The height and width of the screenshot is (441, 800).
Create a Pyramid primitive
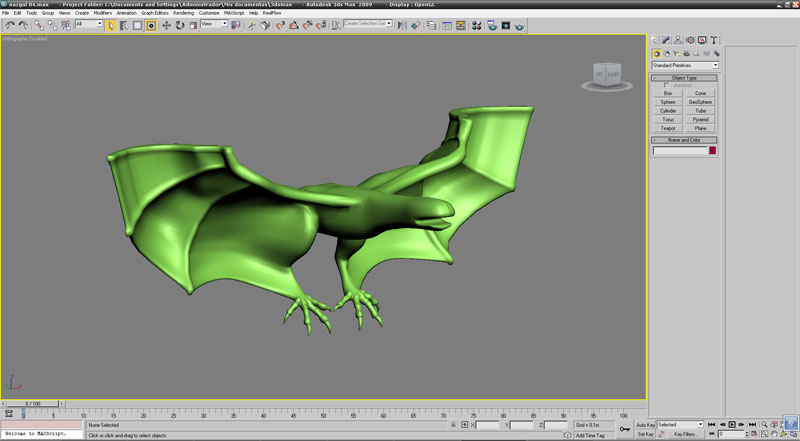coord(700,119)
